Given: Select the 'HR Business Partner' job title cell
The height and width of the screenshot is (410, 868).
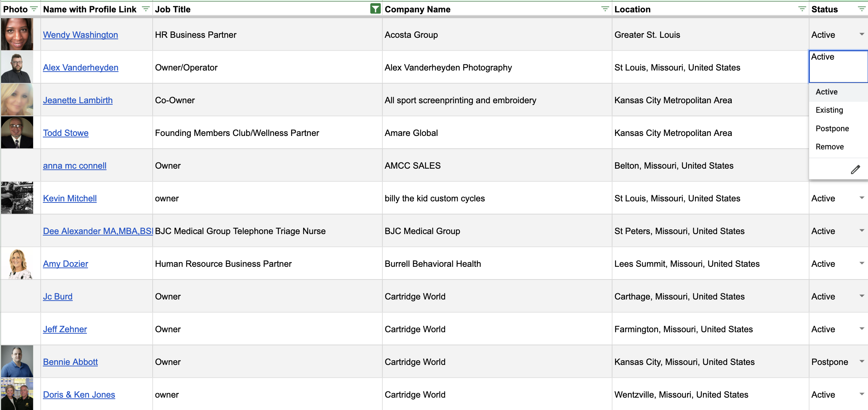Looking at the screenshot, I should click(267, 35).
